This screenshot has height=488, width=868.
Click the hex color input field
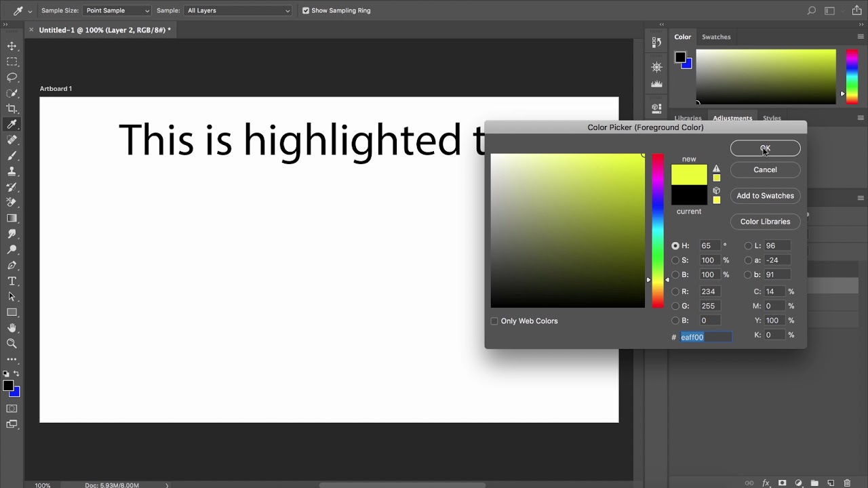[706, 337]
